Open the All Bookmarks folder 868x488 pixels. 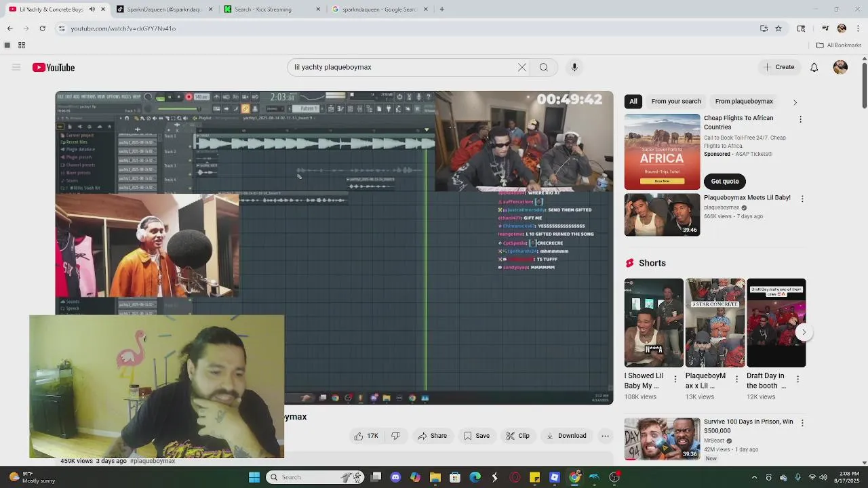click(x=839, y=45)
